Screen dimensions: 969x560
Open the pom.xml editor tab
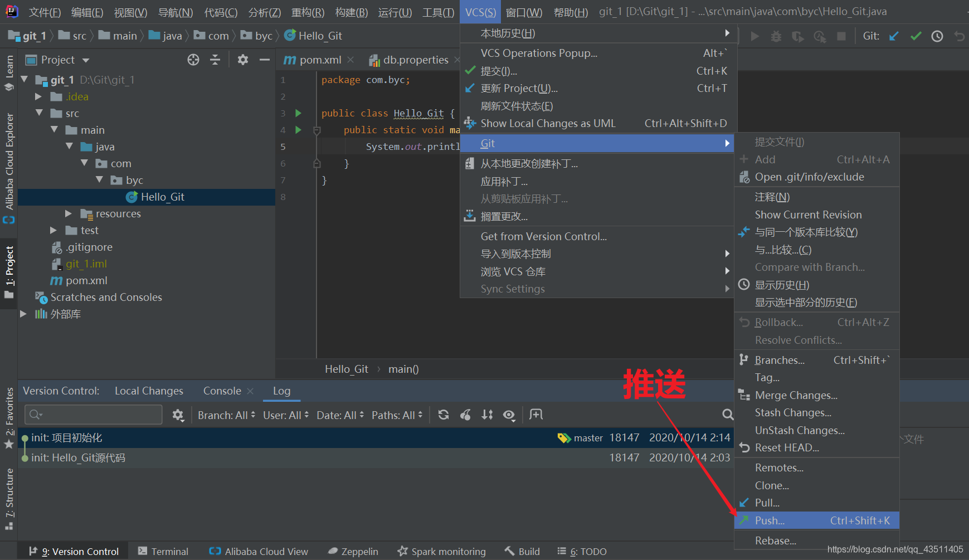320,60
